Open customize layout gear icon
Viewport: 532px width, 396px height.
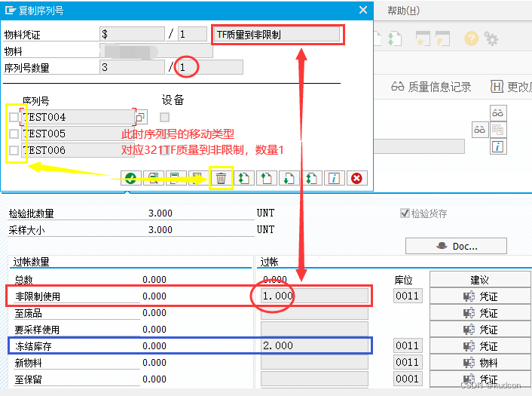[491, 38]
